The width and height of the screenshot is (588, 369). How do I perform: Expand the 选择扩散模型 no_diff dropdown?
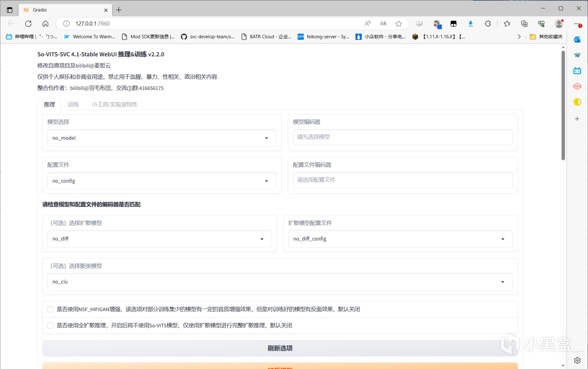pyautogui.click(x=159, y=239)
